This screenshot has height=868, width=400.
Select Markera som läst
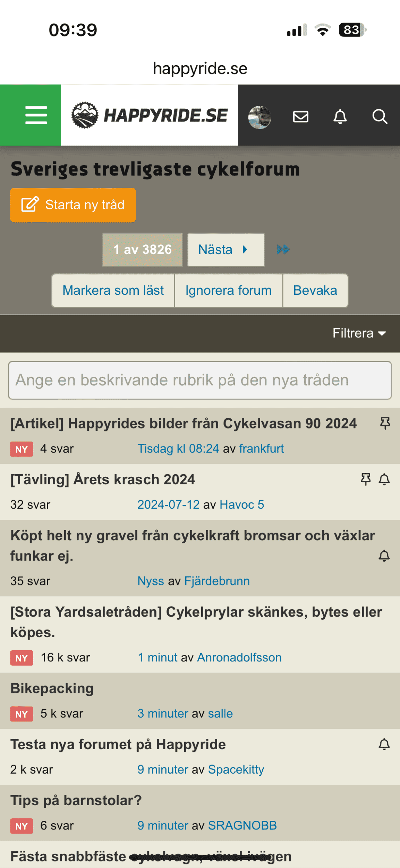[113, 291]
